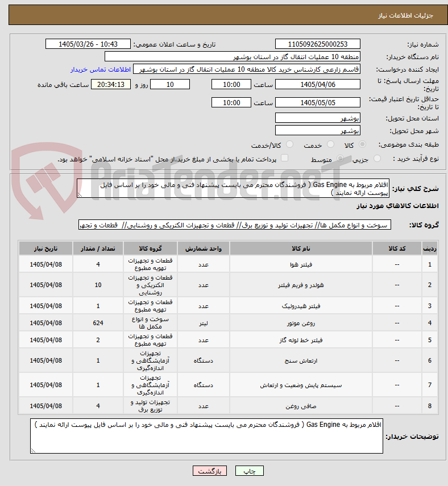
Task: Open the اطلاعات تماس خریدار link
Action: pyautogui.click(x=101, y=69)
